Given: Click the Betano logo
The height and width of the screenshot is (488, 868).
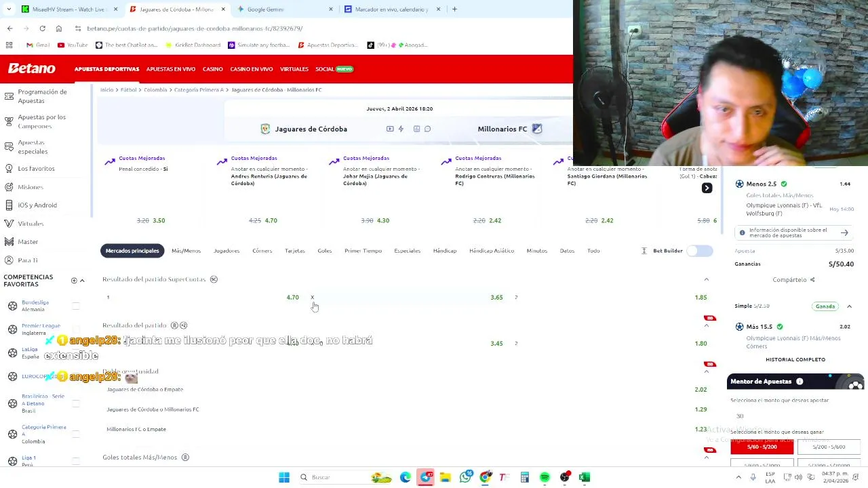Looking at the screenshot, I should [31, 68].
